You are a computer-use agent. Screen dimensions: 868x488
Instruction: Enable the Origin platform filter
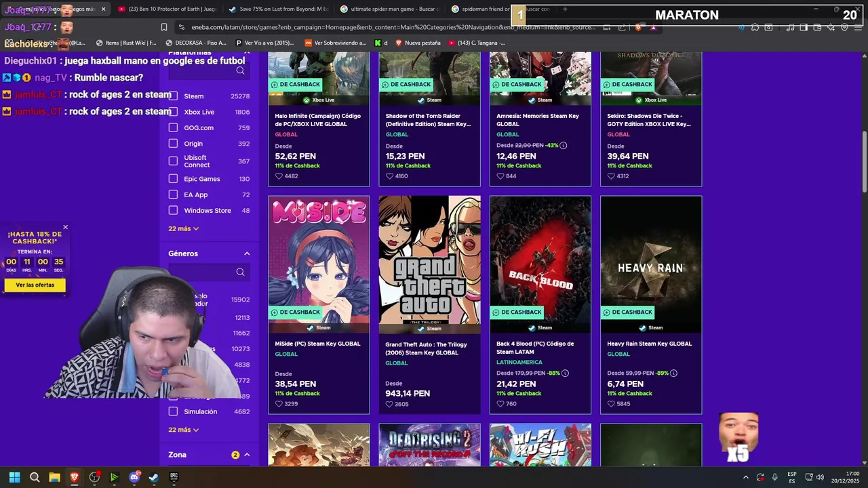173,144
